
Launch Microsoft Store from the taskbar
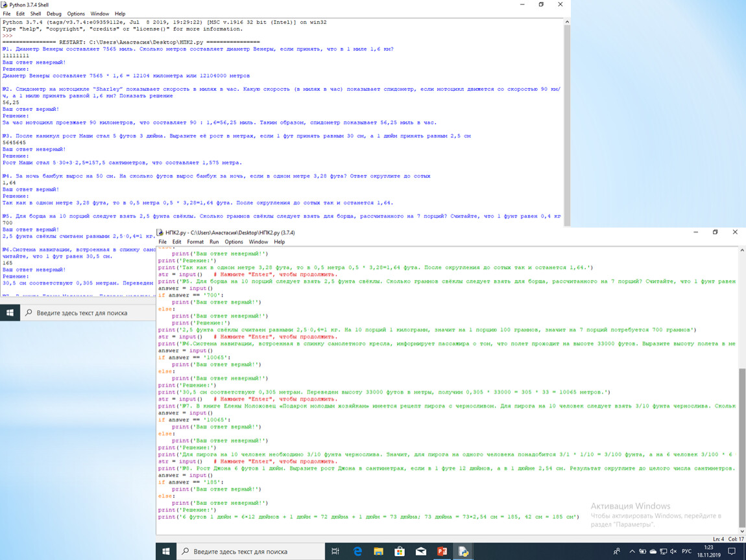point(400,552)
